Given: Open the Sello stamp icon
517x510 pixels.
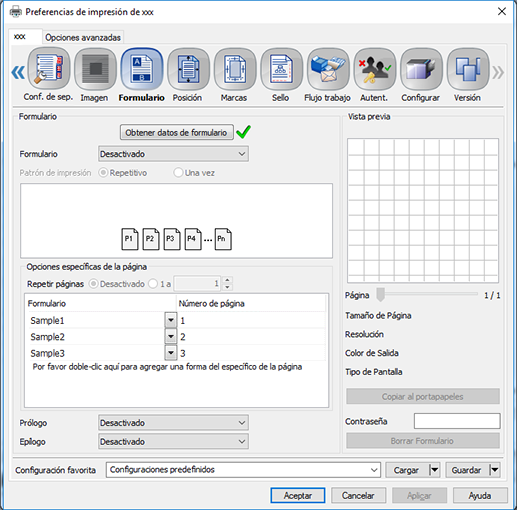Looking at the screenshot, I should 281,69.
